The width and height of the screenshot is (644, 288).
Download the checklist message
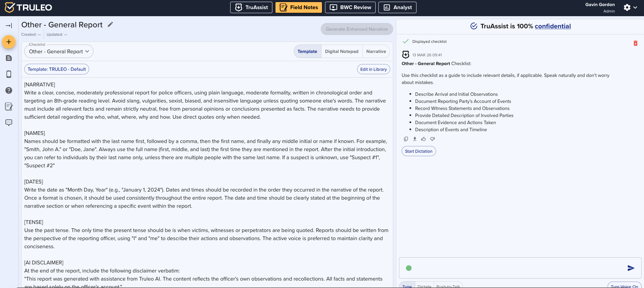pyautogui.click(x=414, y=139)
